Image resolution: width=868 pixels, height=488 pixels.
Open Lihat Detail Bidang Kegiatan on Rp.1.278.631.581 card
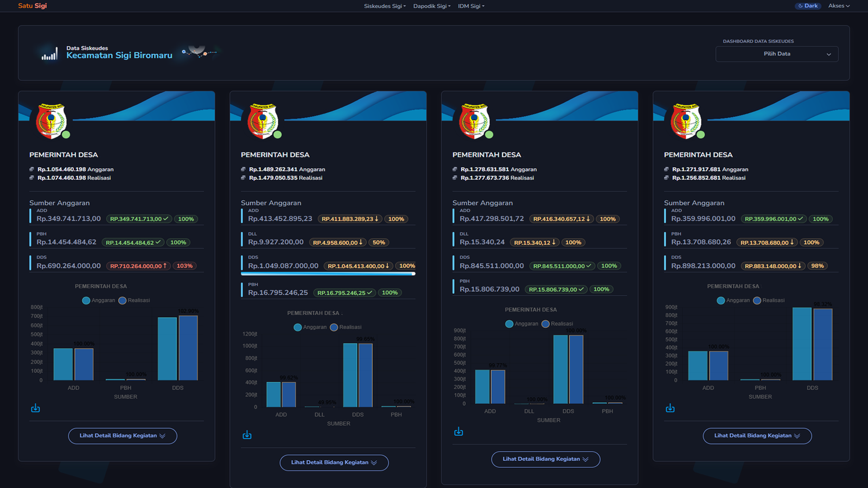coord(545,459)
